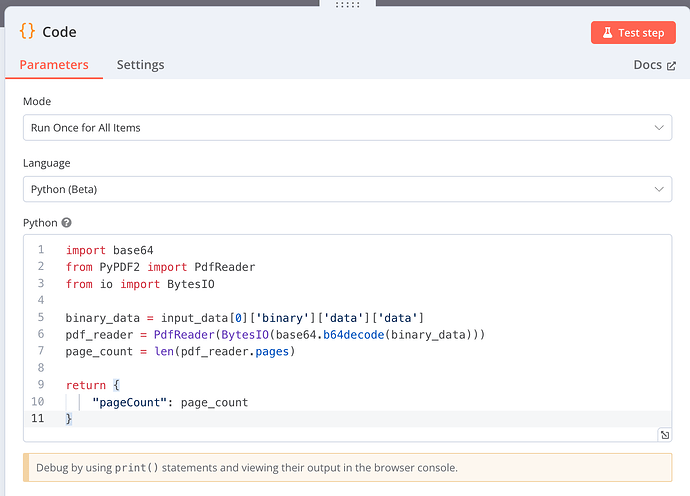Image resolution: width=690 pixels, height=496 pixels.
Task: Click the orange Code braces icon
Action: tap(27, 31)
